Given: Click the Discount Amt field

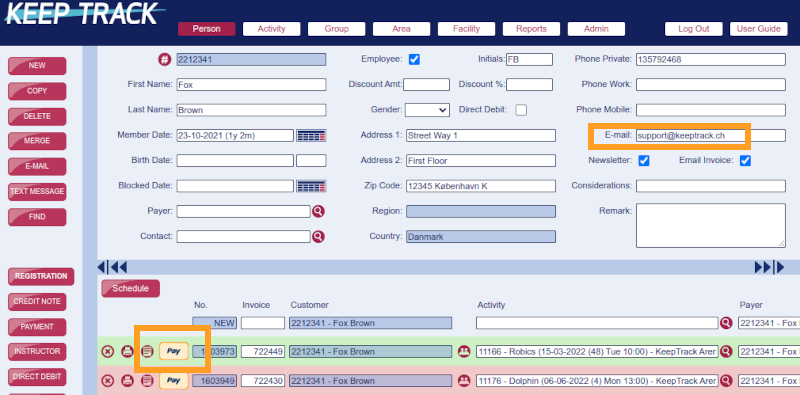Looking at the screenshot, I should (x=427, y=85).
